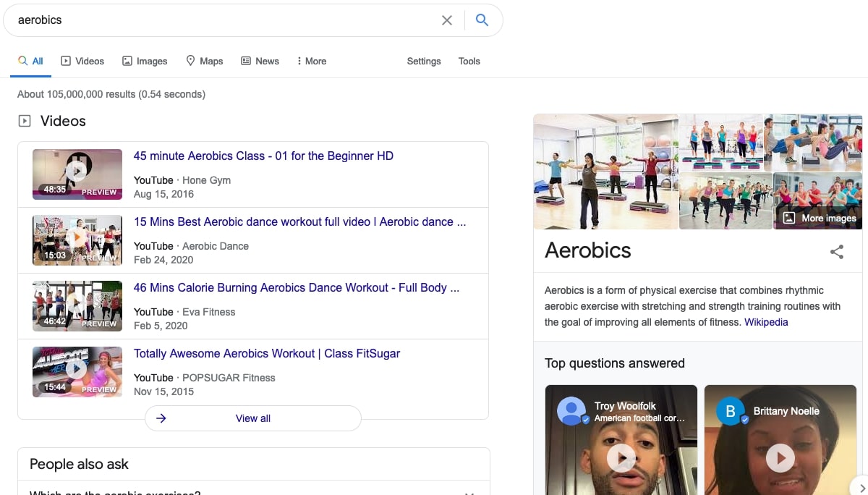Click the 'Top questions answered' heading

tap(615, 363)
